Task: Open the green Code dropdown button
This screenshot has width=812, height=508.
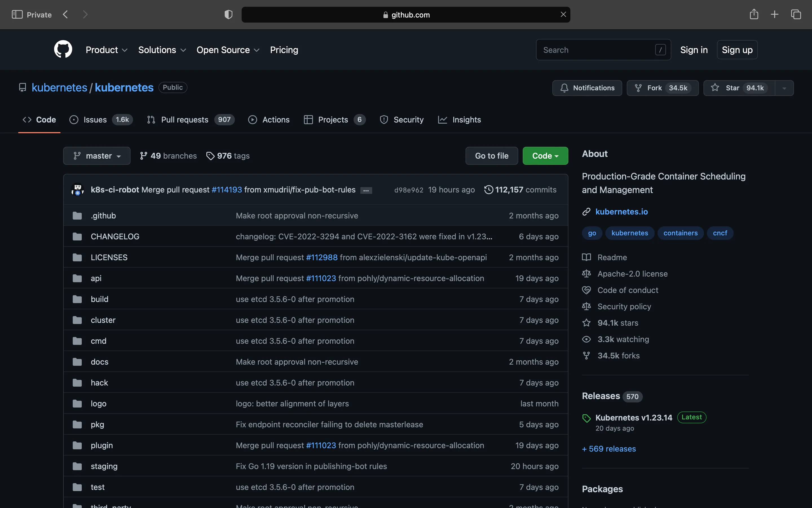Action: click(x=545, y=156)
